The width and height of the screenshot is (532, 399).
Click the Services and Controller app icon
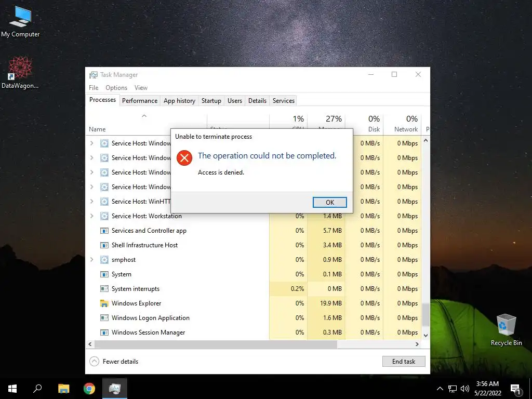click(104, 231)
